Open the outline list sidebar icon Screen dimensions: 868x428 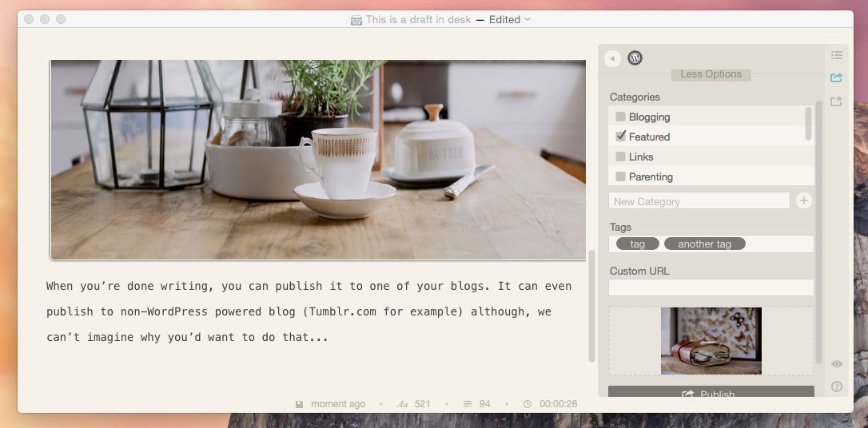tap(837, 55)
